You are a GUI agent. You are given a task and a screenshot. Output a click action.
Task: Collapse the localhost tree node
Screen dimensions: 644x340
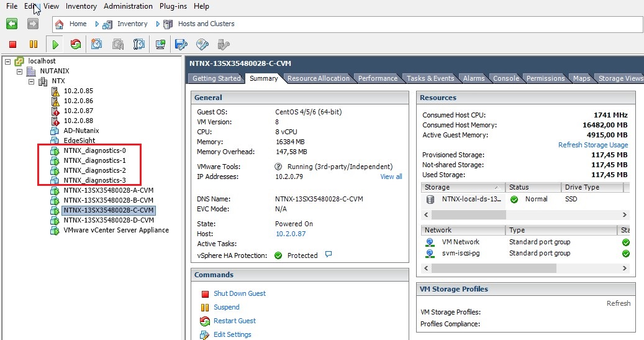(x=7, y=61)
